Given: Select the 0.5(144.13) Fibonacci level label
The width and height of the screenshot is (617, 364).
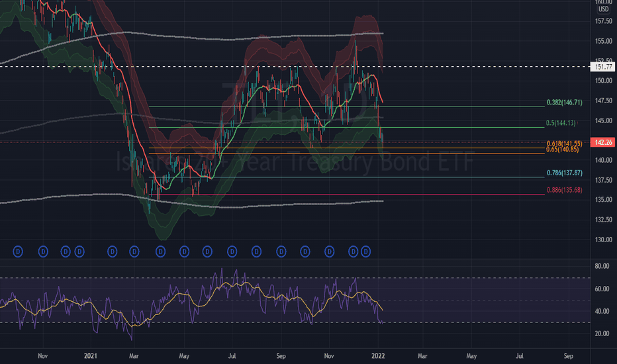Looking at the screenshot, I should (560, 123).
